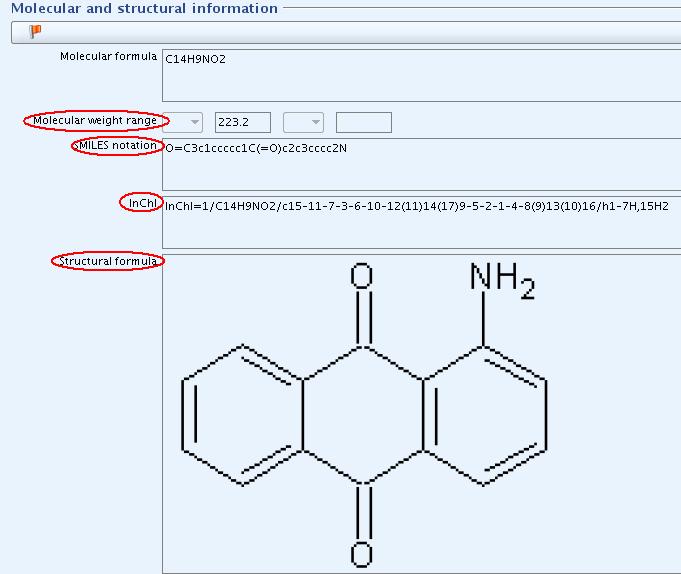Open first molecular weight qualifier dropdown
The image size is (681, 574).
click(183, 122)
